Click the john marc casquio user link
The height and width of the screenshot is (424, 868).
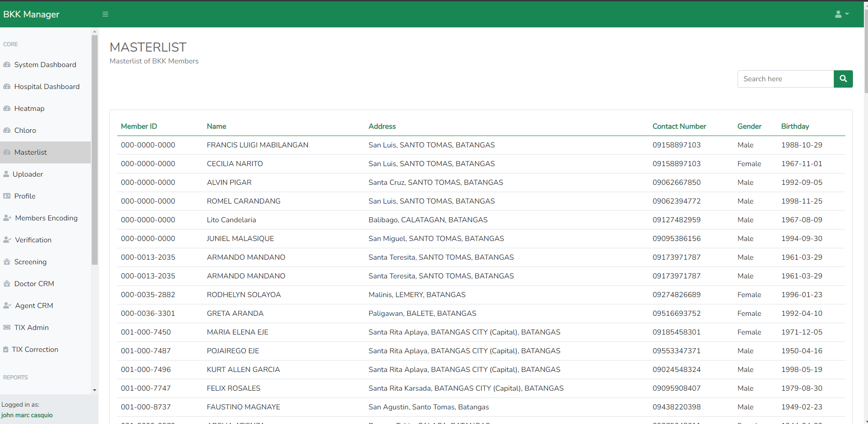[x=27, y=415]
